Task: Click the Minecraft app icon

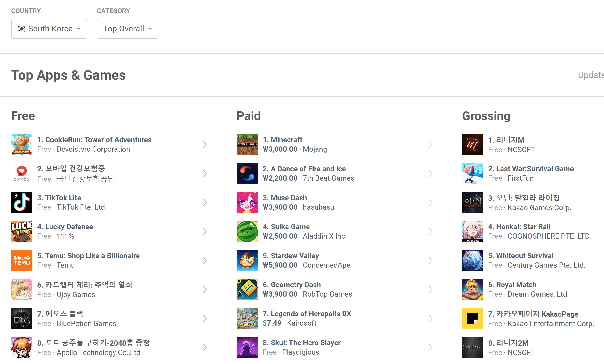Action: [247, 144]
